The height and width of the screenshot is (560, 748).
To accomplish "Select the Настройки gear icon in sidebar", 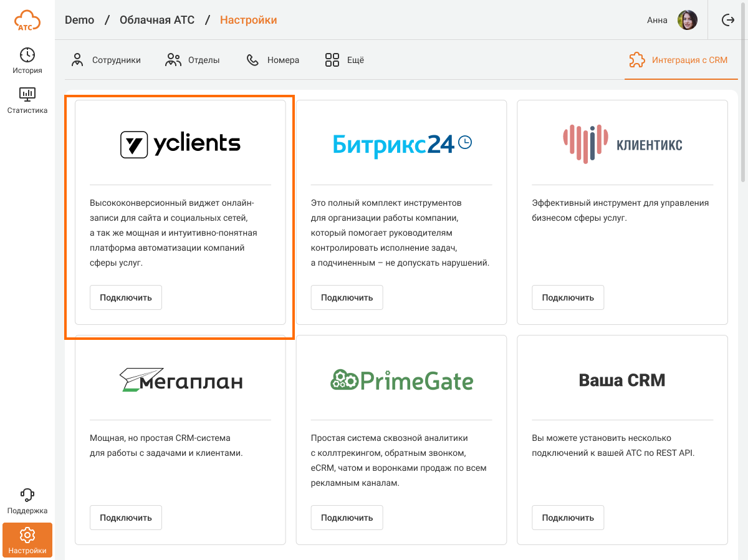I will [x=27, y=535].
